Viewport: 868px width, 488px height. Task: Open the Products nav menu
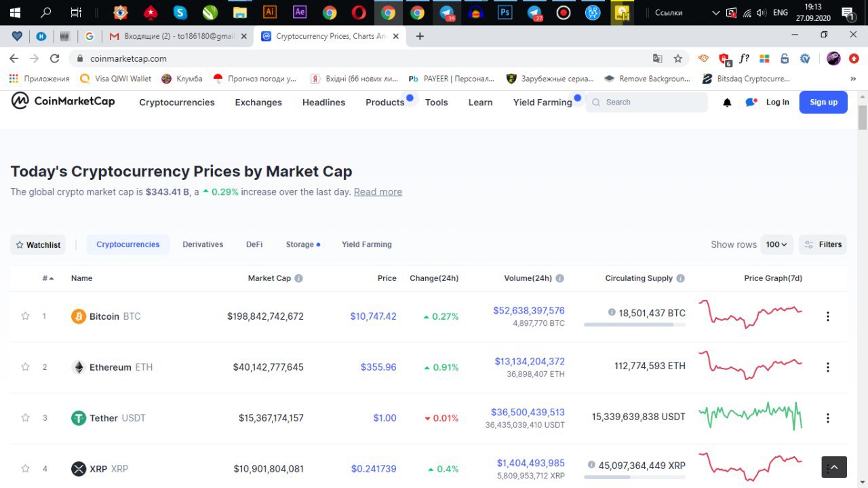pyautogui.click(x=384, y=102)
